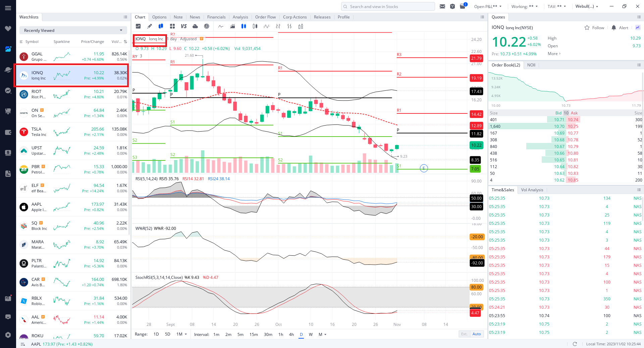The height and width of the screenshot is (348, 644).
Task: Select the TSLA Tesla Inc watchlist row
Action: (x=73, y=132)
